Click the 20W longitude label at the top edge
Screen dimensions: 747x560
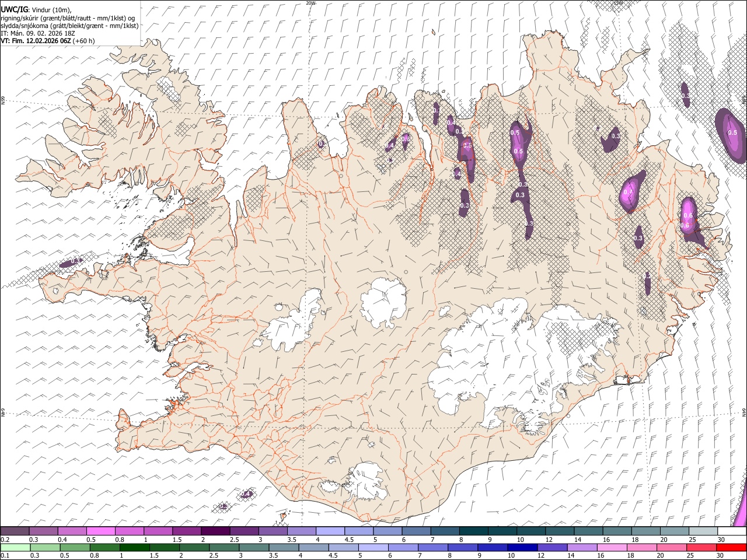pos(310,3)
